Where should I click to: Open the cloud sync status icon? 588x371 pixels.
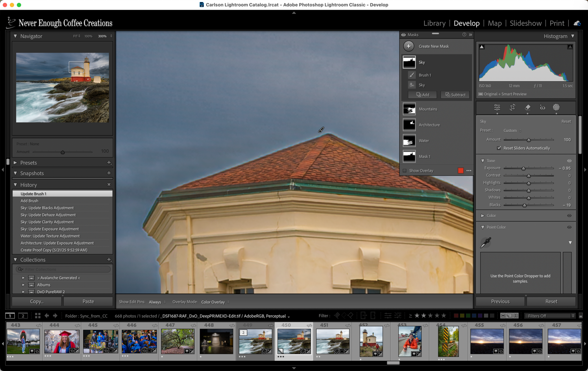(577, 23)
